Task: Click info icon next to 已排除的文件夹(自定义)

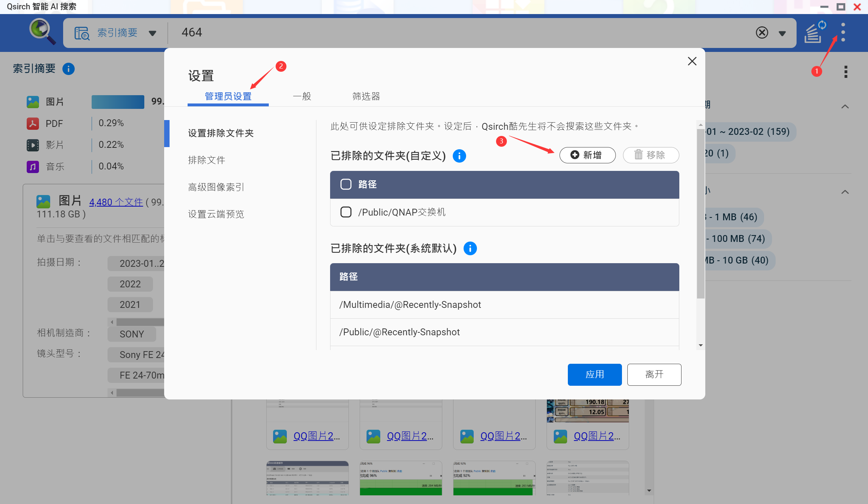Action: click(459, 156)
